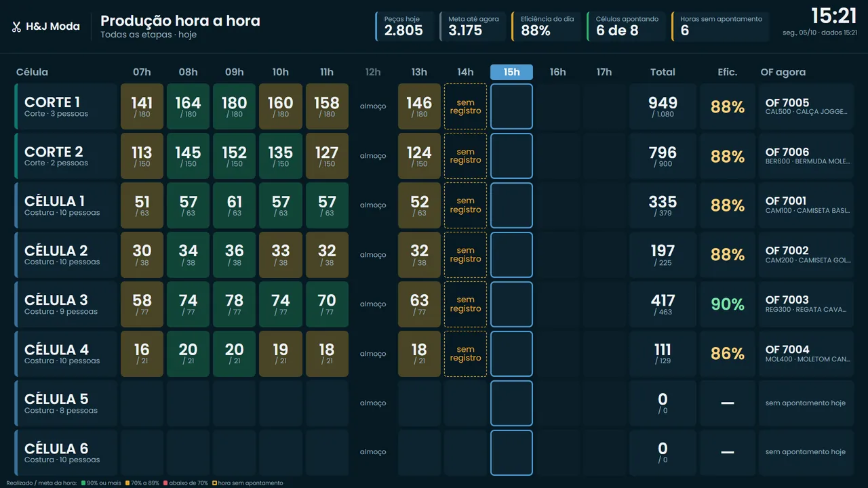Screen dimensions: 868x488
Task: Select the CORTE 1 row label
Action: tap(66, 106)
